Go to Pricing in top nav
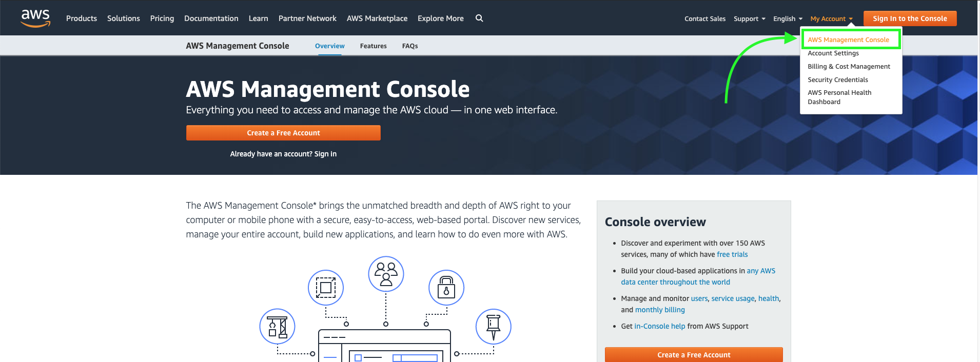This screenshot has width=980, height=362. (x=162, y=18)
